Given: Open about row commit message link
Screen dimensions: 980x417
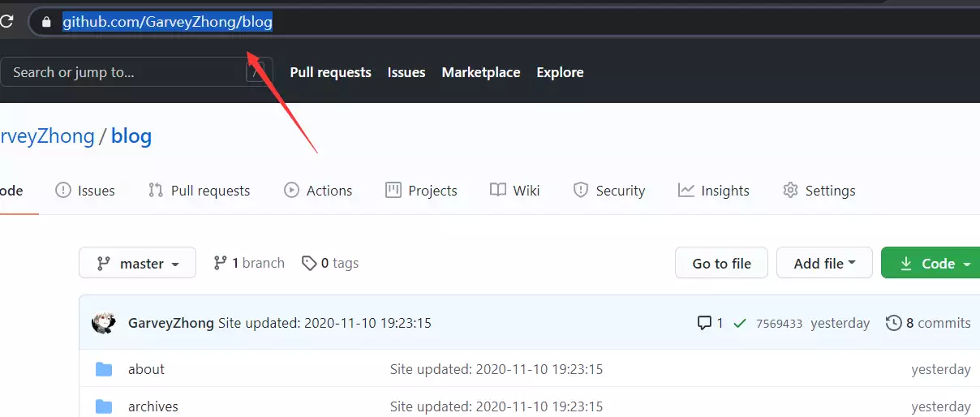Looking at the screenshot, I should [x=496, y=369].
